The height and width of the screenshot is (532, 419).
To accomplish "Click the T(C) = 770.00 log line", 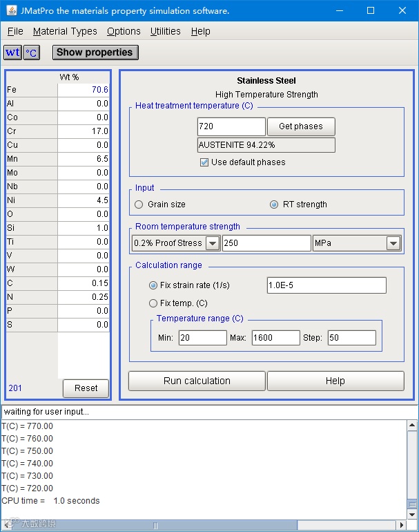I will [27, 426].
